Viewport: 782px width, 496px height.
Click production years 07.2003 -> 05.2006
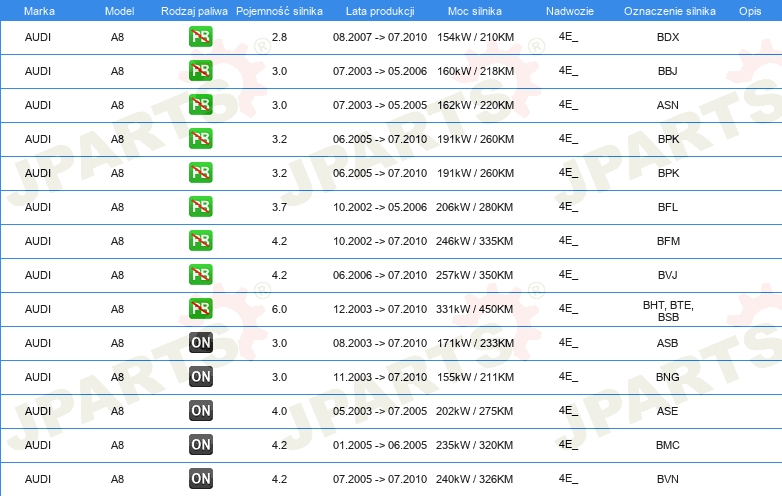[x=380, y=71]
